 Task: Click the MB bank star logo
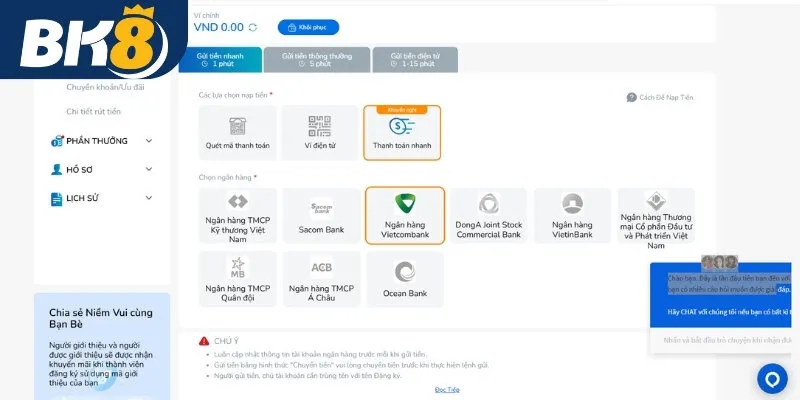click(x=238, y=267)
